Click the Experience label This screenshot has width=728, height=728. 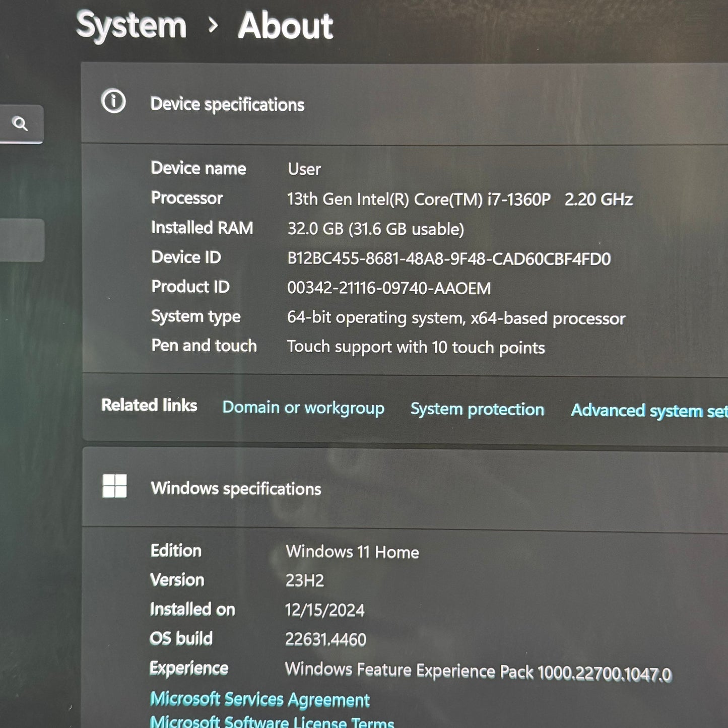(189, 669)
